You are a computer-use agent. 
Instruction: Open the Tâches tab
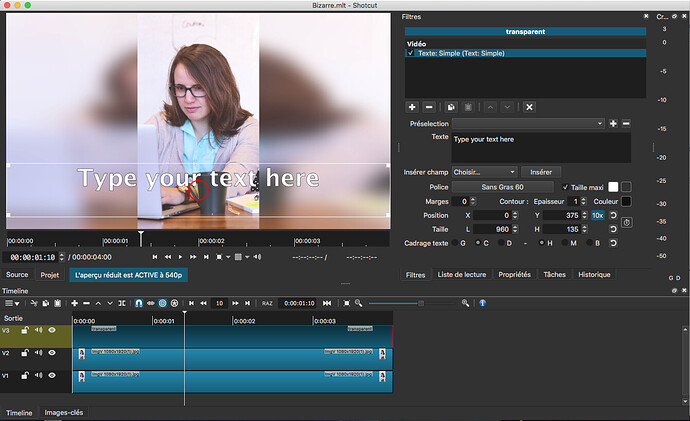554,275
